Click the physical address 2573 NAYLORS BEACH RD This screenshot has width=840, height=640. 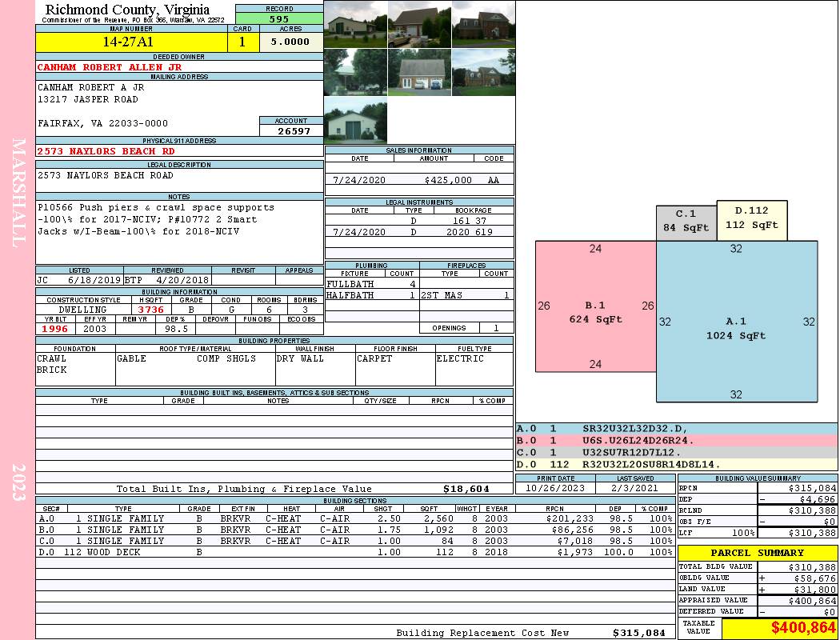click(x=106, y=151)
